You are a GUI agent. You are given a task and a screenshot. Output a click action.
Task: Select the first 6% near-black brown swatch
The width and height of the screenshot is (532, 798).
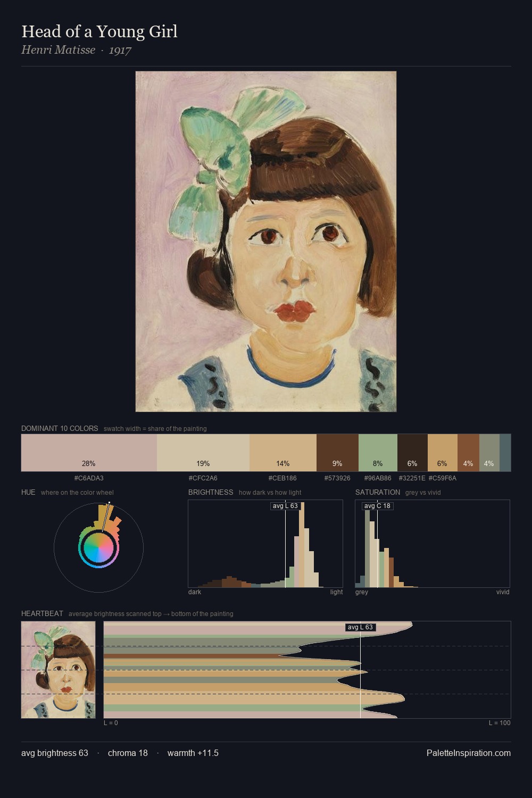pos(412,453)
